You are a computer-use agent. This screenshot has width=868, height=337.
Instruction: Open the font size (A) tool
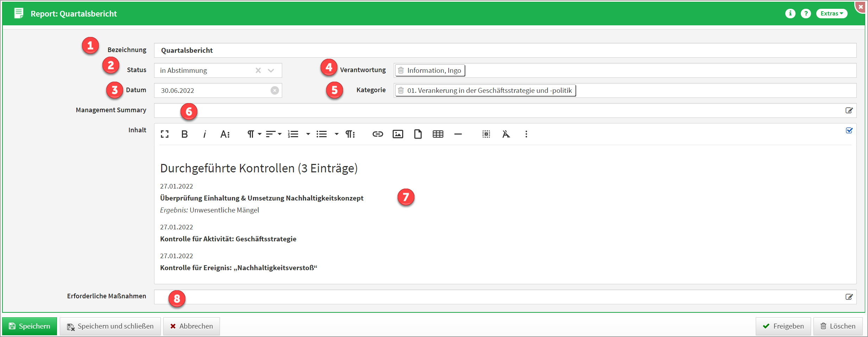pos(225,134)
